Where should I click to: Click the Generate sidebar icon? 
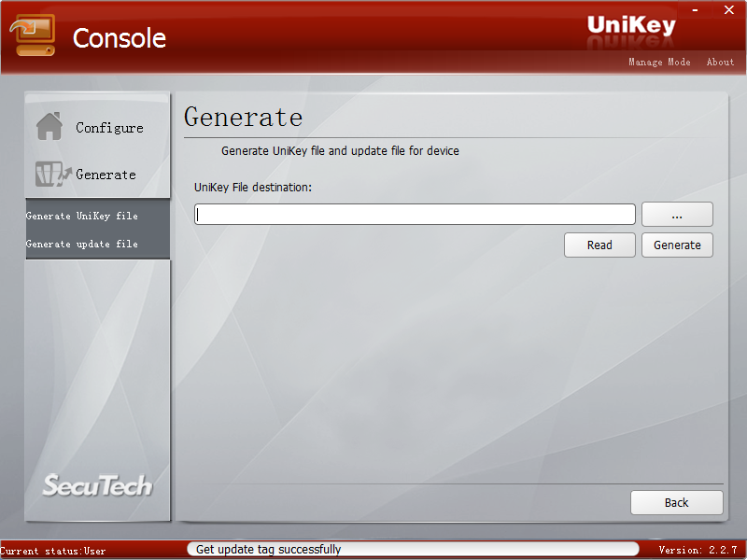pos(53,174)
